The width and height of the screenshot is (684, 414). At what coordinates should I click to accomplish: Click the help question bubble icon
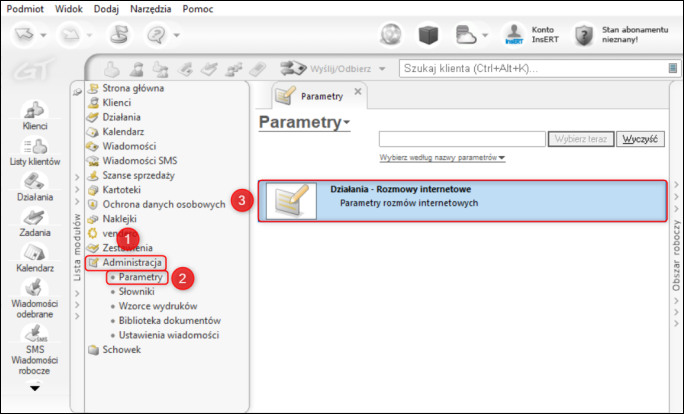pos(156,35)
